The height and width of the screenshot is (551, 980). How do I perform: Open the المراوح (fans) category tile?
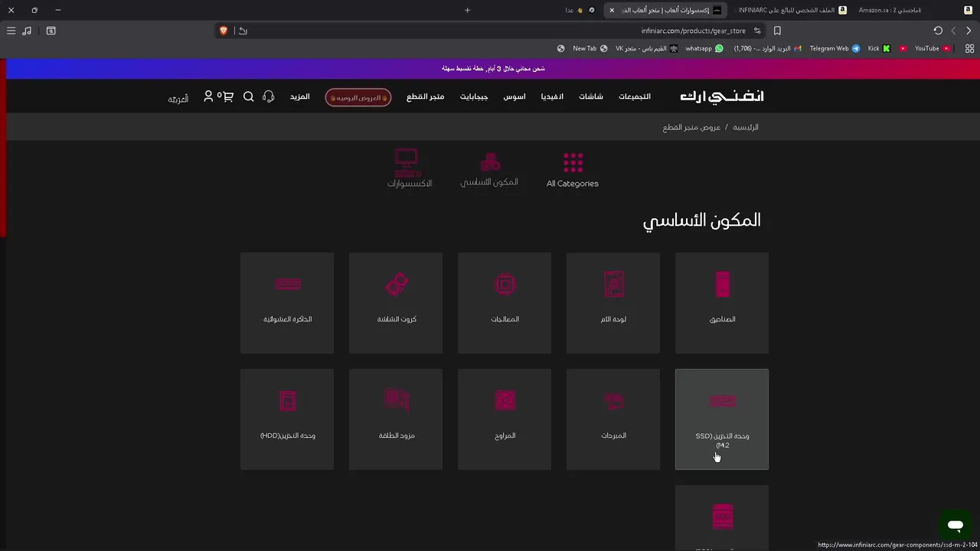coord(505,419)
